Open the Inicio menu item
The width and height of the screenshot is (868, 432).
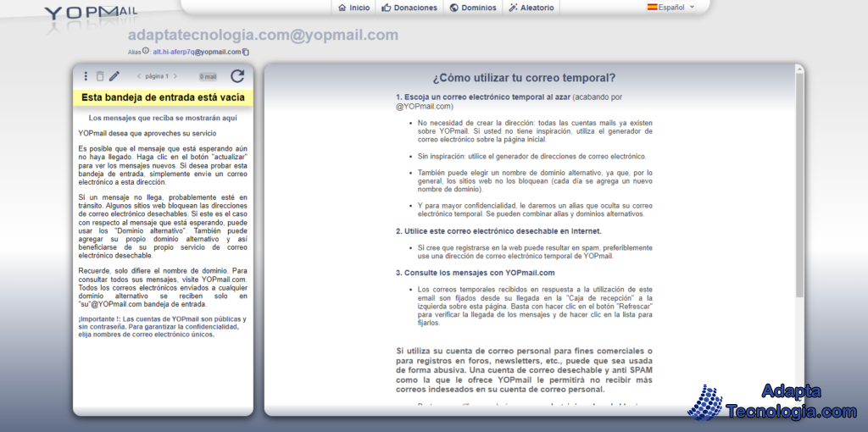354,8
